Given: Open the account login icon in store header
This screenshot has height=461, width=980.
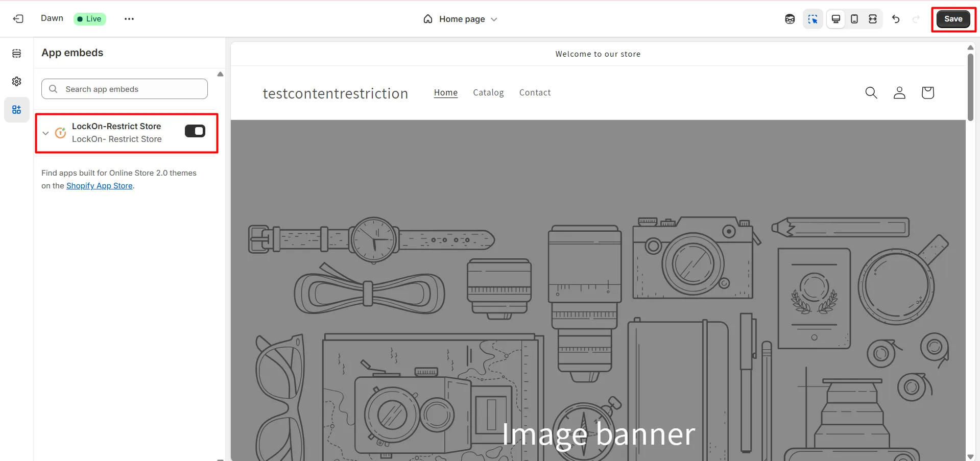Looking at the screenshot, I should pyautogui.click(x=899, y=92).
